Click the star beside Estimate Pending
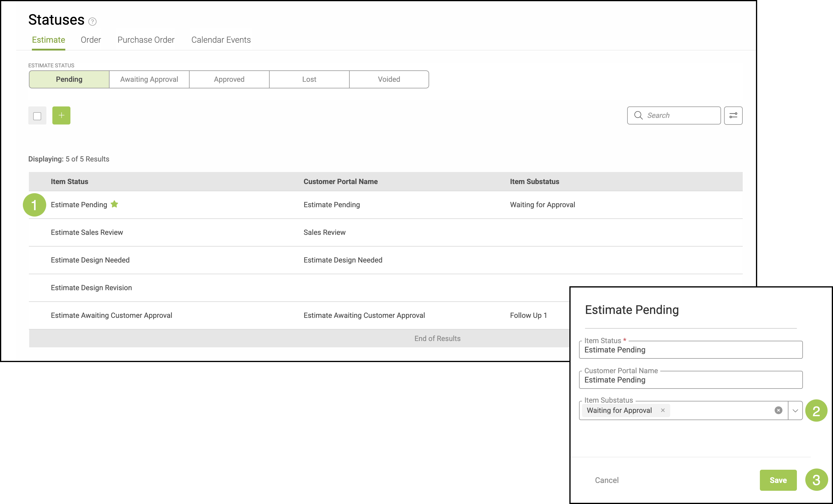 click(x=115, y=204)
